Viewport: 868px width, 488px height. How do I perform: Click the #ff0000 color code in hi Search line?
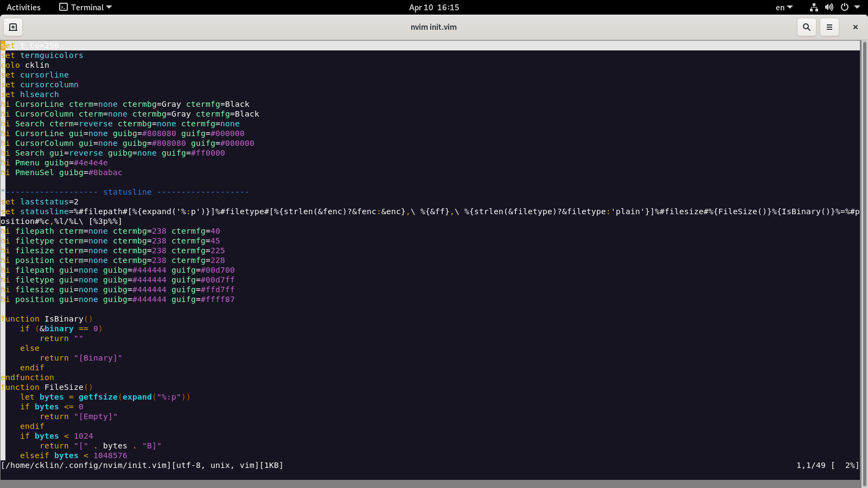pyautogui.click(x=207, y=153)
